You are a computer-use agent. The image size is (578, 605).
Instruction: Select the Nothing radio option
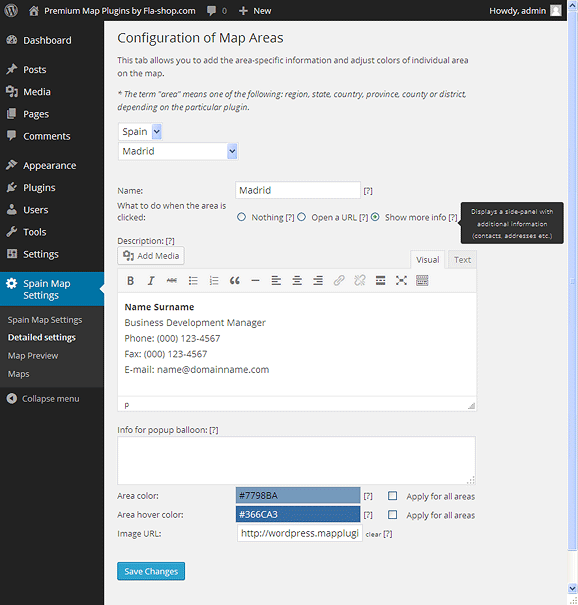pos(241,217)
